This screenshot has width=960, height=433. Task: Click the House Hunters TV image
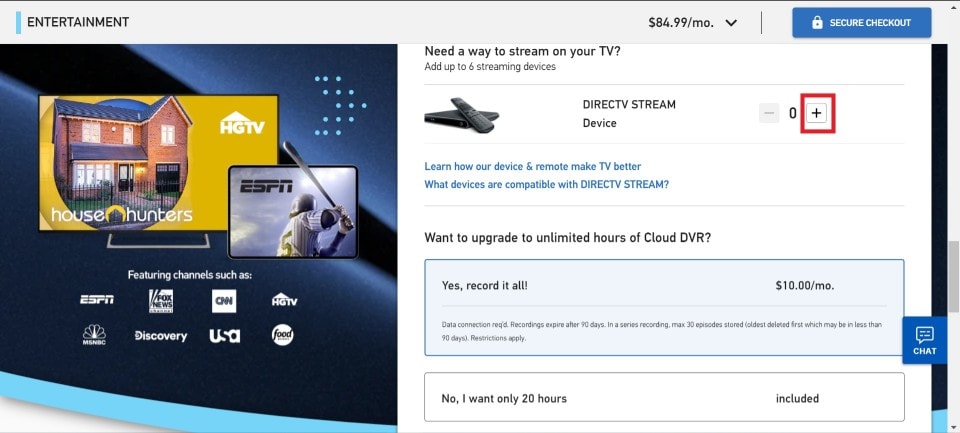coord(158,164)
